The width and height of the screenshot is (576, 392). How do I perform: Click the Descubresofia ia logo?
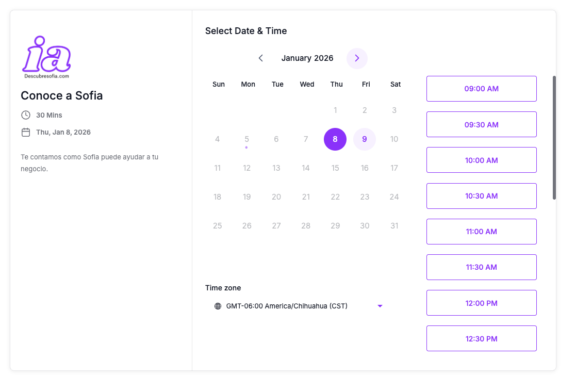46,57
